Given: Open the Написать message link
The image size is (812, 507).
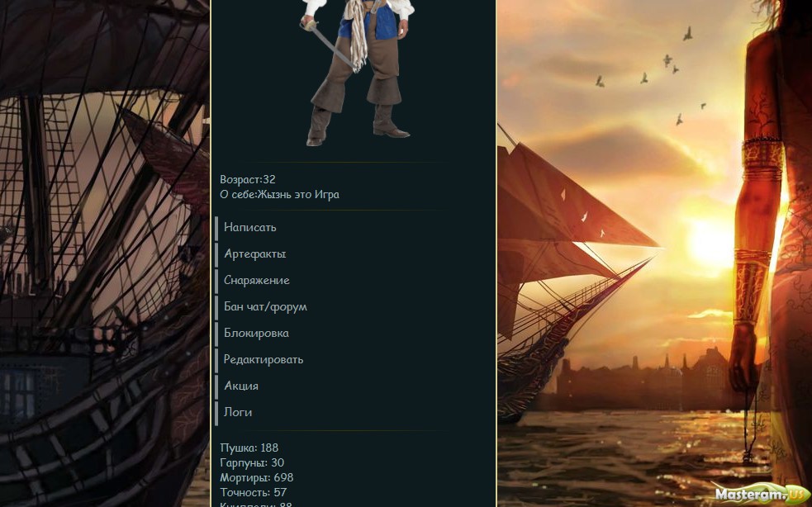Looking at the screenshot, I should point(250,227).
